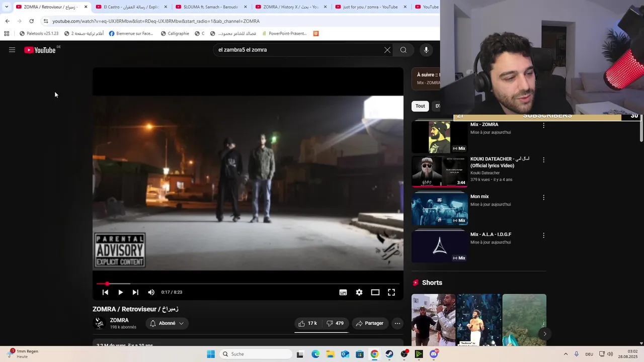View site information icon in the address bar
This screenshot has width=644, height=362.
pyautogui.click(x=46, y=21)
